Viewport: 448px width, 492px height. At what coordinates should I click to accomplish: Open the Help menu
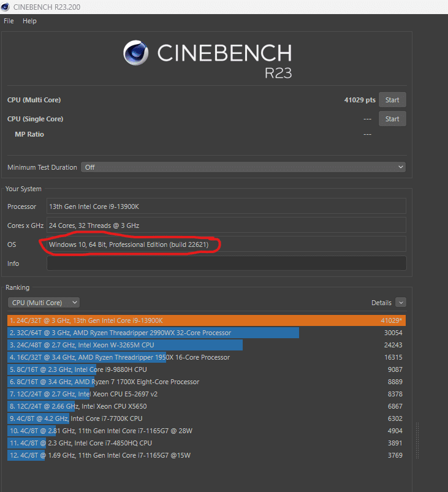pyautogui.click(x=29, y=21)
